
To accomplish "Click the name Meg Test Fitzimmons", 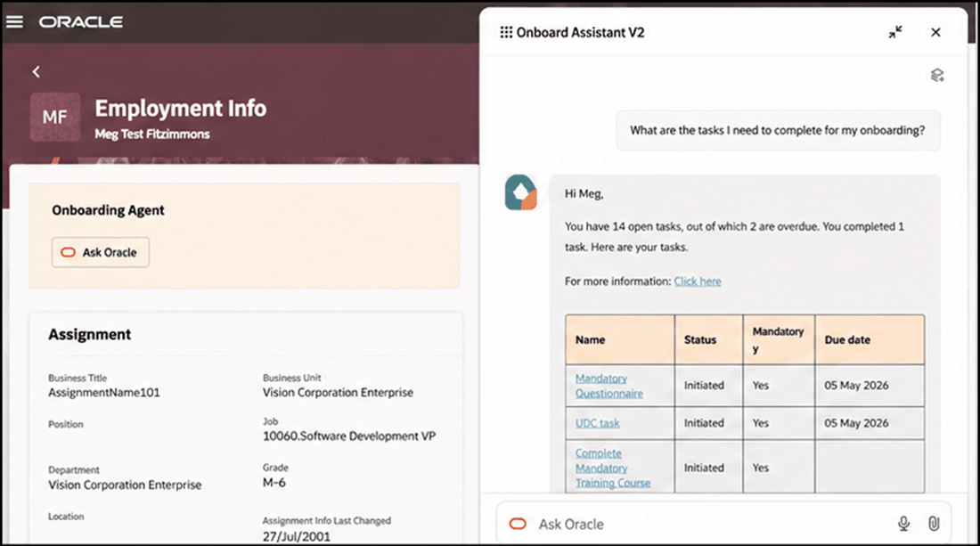I will 152,134.
